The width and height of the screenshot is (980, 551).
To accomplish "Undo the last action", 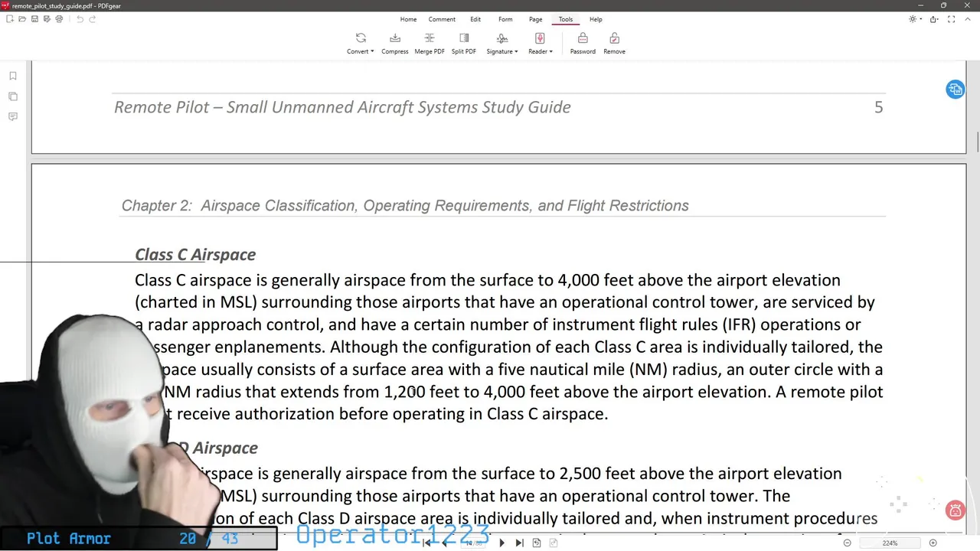I will tap(80, 19).
